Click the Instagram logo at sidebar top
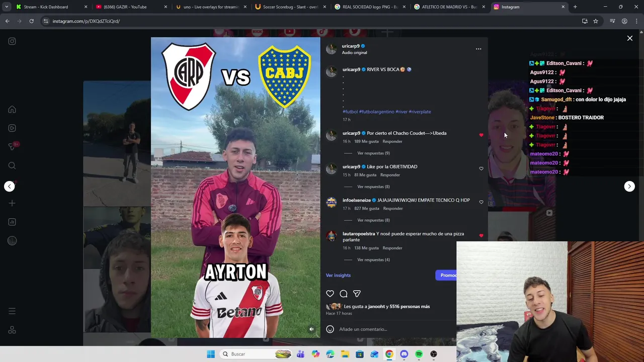This screenshot has height=362, width=644. pyautogui.click(x=12, y=41)
